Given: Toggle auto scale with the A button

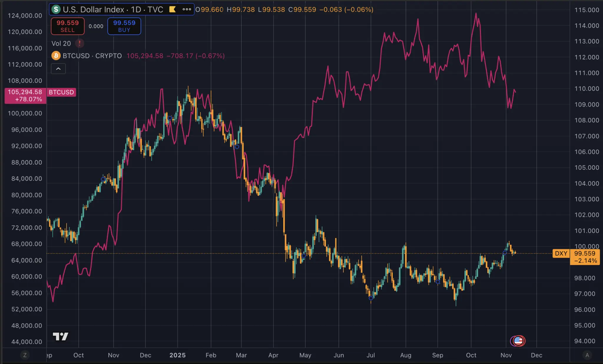Looking at the screenshot, I should 587,355.
